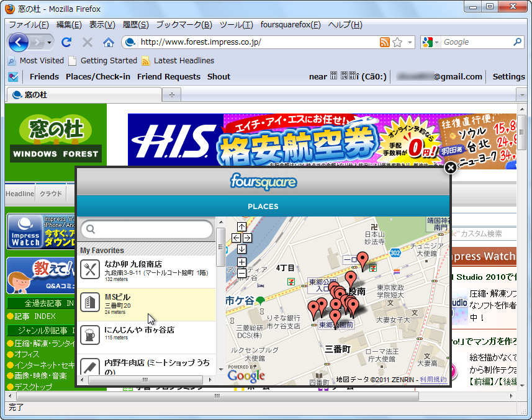
Task: Open foursquare Settings
Action: point(509,76)
